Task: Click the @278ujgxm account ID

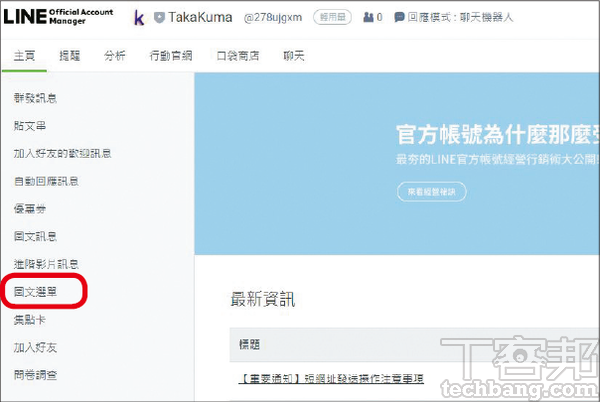Action: click(x=273, y=18)
